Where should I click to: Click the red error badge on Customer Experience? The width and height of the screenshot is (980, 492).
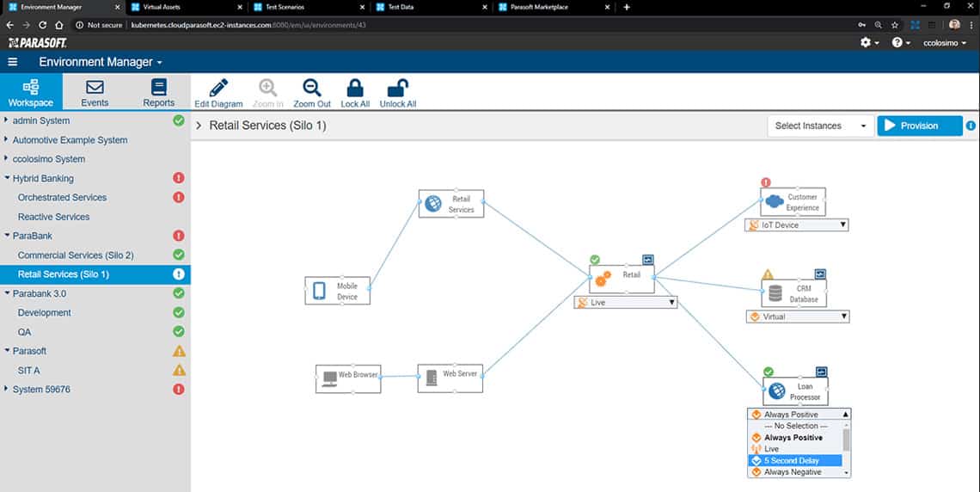click(766, 182)
